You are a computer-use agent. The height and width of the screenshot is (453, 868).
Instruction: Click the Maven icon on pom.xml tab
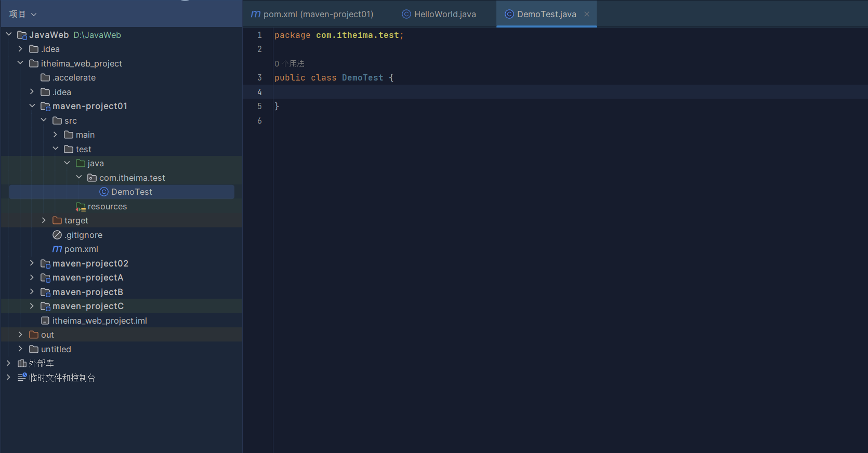click(256, 14)
